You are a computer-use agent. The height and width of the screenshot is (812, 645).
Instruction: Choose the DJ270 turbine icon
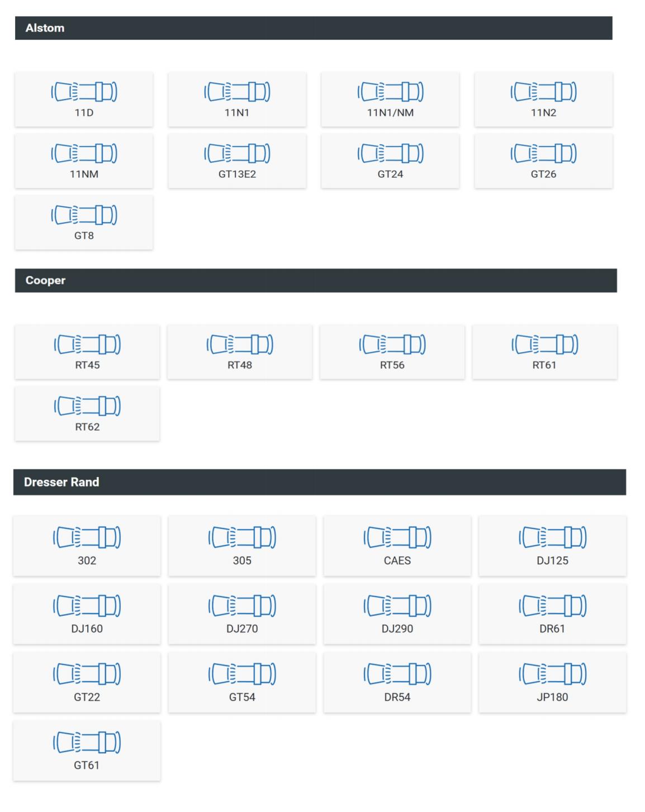[242, 606]
